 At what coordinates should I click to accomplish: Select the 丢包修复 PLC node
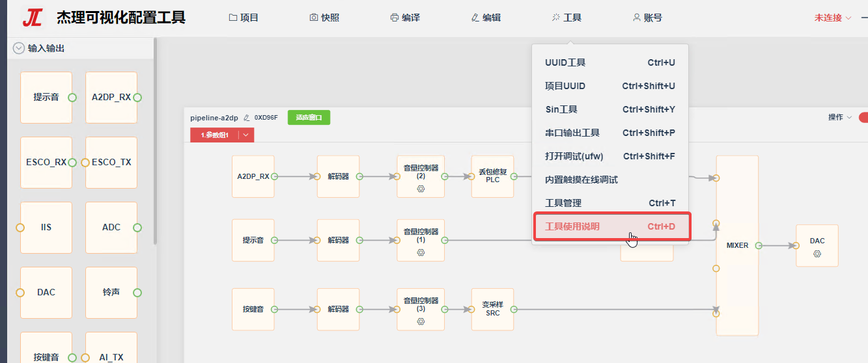(492, 176)
